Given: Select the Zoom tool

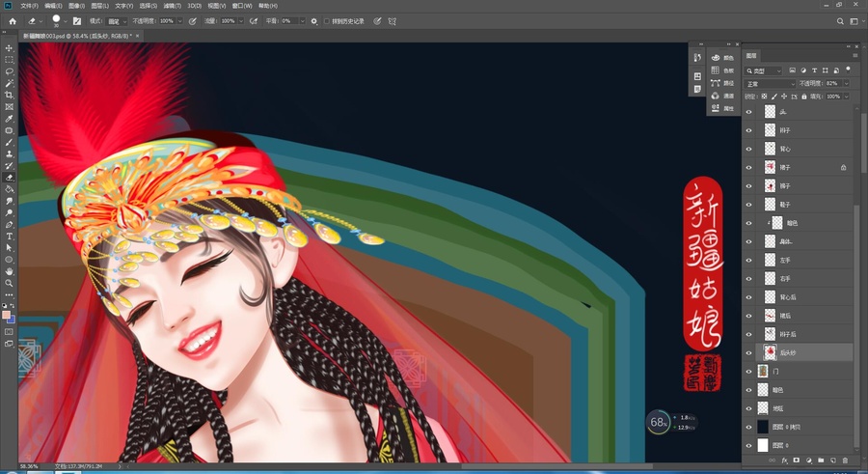Looking at the screenshot, I should pos(9,283).
